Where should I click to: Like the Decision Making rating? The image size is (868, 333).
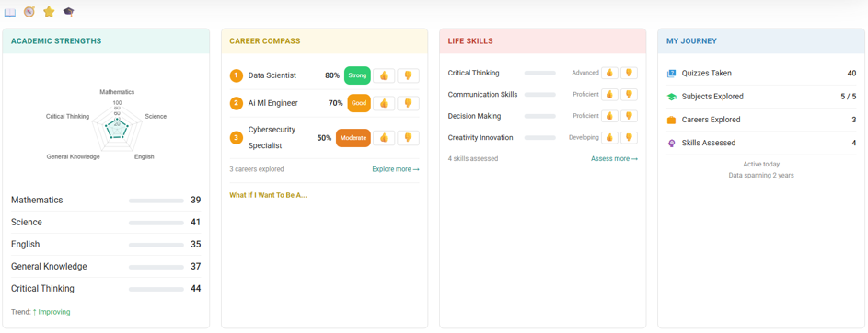pyautogui.click(x=609, y=116)
